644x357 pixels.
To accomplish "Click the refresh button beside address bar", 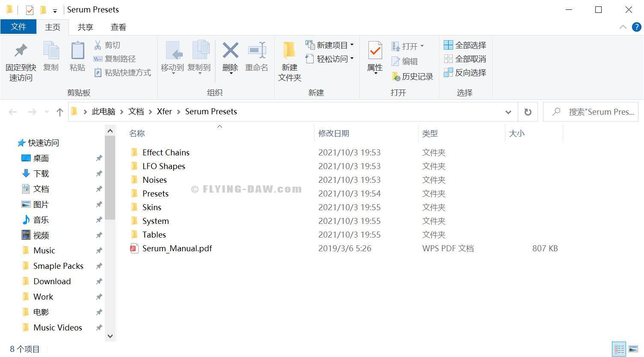I will click(x=528, y=112).
